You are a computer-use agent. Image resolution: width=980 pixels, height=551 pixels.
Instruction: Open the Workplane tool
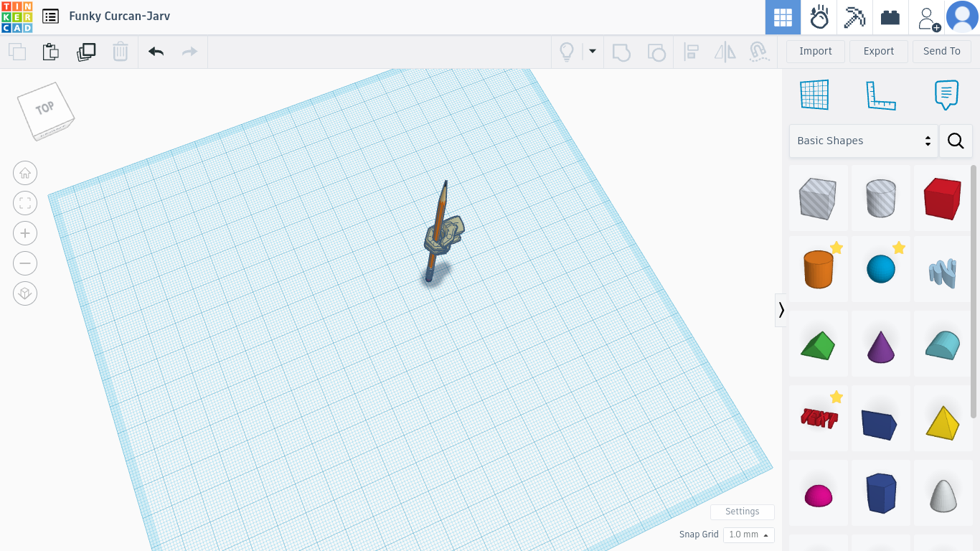pyautogui.click(x=814, y=95)
